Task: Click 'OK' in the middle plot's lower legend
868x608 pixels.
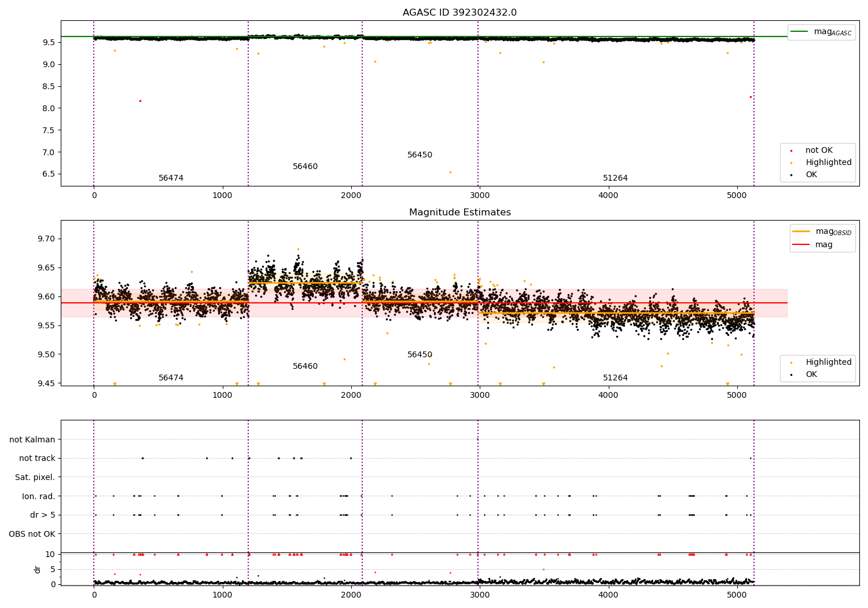Action: pos(811,375)
